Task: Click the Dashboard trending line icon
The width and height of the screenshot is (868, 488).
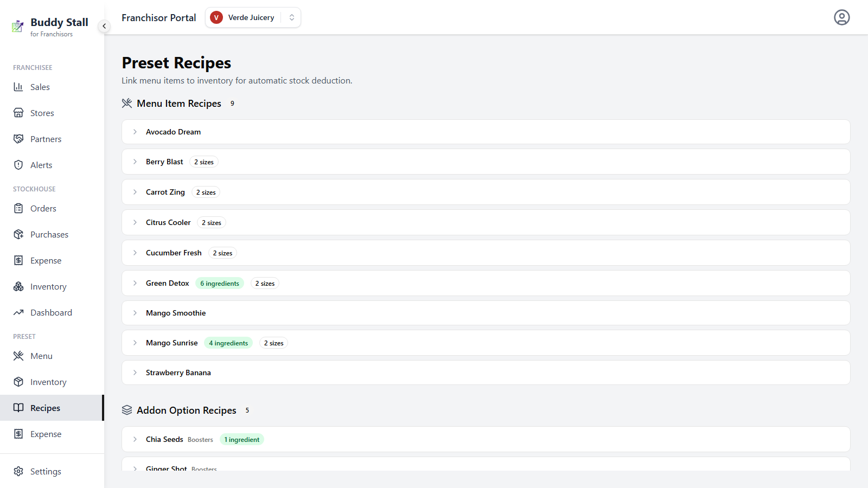Action: 18,312
